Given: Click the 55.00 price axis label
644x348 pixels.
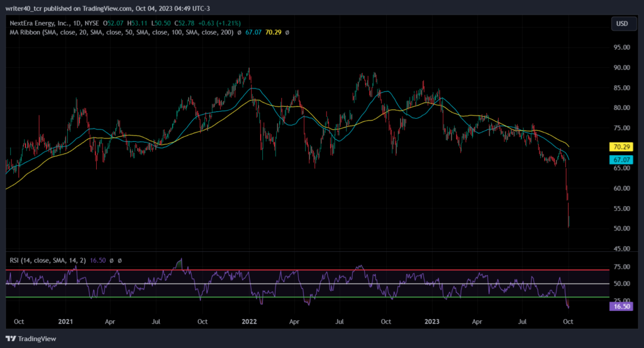Looking at the screenshot, I should tap(622, 208).
